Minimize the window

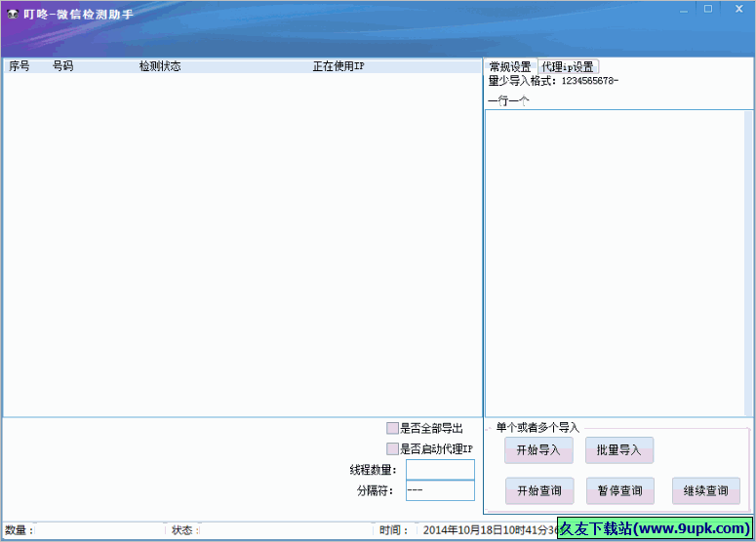[684, 10]
